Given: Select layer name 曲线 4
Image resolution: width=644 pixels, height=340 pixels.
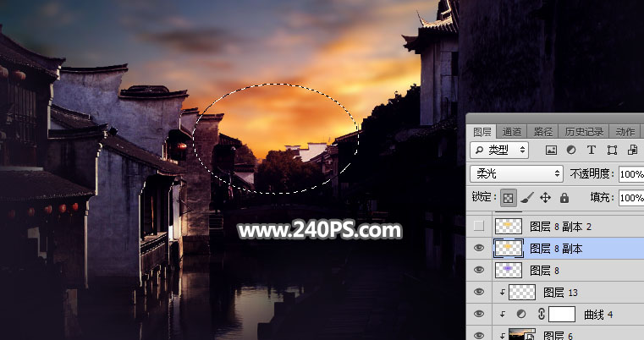Looking at the screenshot, I should pyautogui.click(x=598, y=315).
